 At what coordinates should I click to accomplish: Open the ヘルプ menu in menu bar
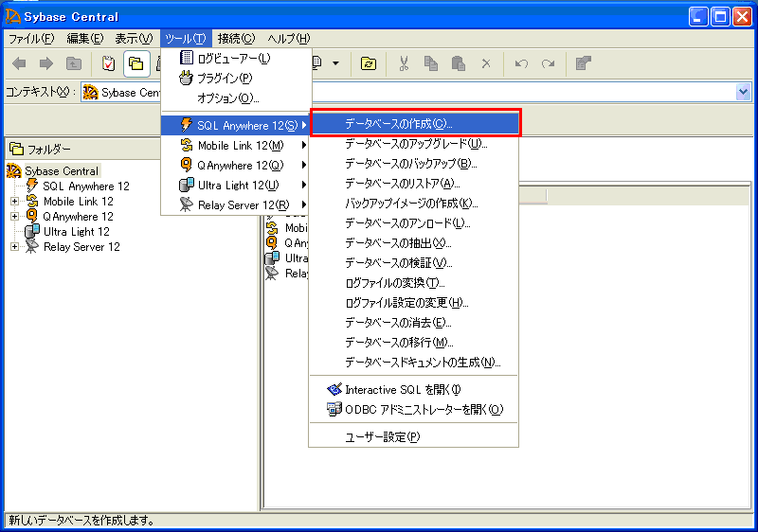pyautogui.click(x=288, y=38)
